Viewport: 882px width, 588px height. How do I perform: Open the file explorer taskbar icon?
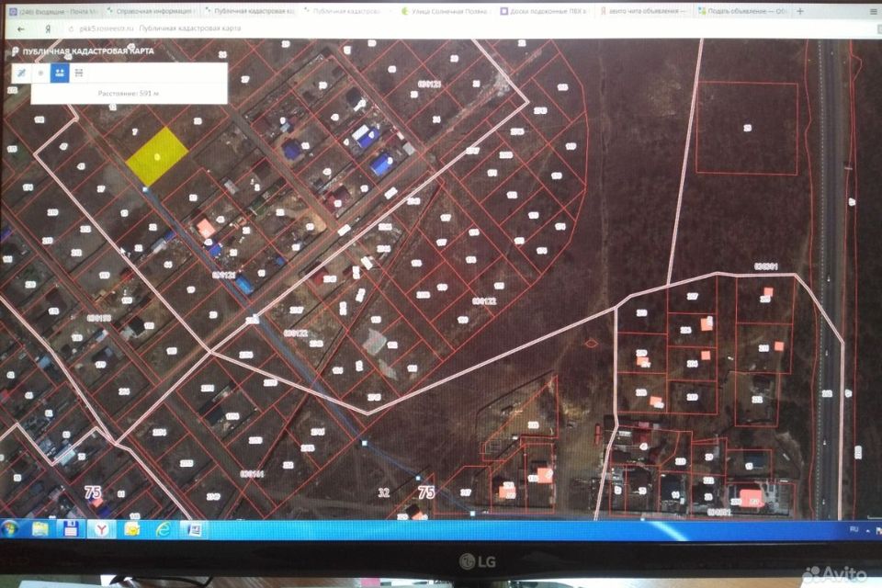pos(40,528)
